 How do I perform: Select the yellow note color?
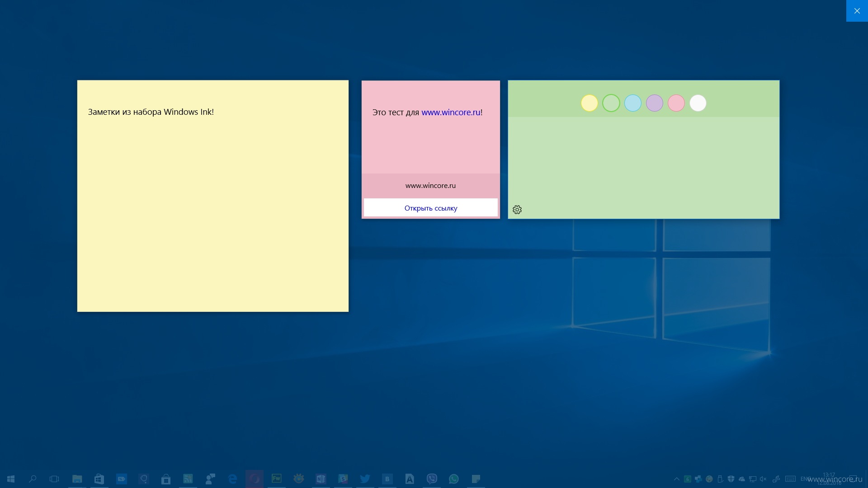tap(590, 103)
